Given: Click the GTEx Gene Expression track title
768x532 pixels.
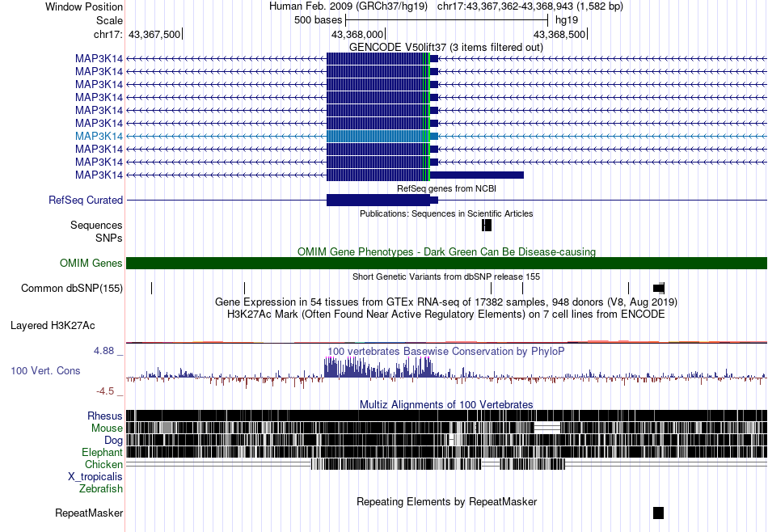Looking at the screenshot, I should 446,302.
